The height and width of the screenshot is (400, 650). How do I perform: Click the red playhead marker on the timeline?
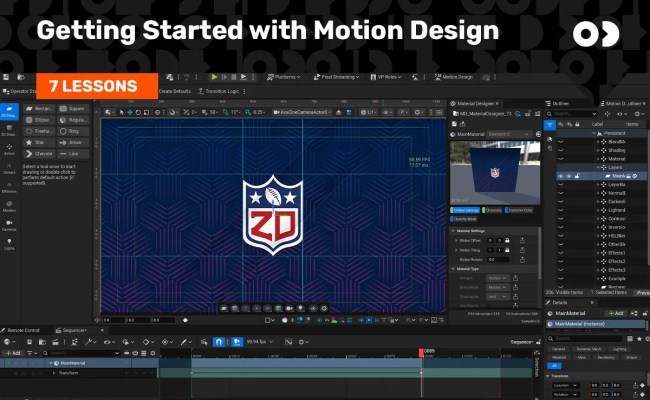[421, 352]
